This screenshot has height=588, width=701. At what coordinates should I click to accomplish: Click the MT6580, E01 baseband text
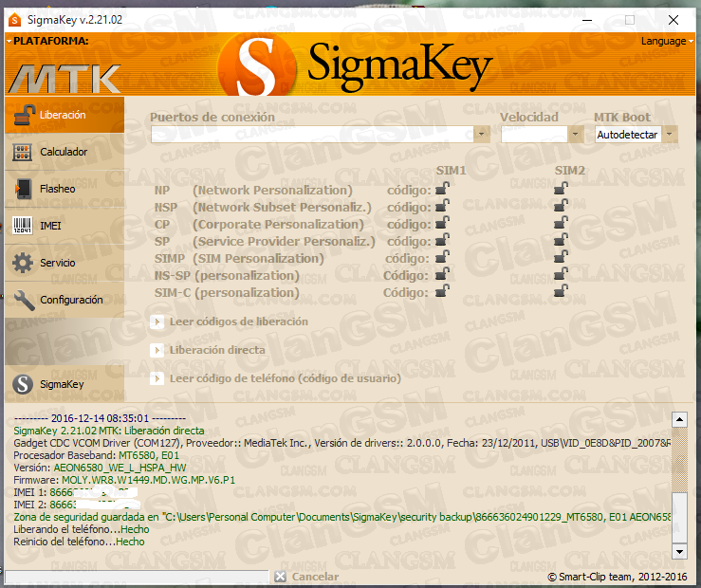[149, 455]
